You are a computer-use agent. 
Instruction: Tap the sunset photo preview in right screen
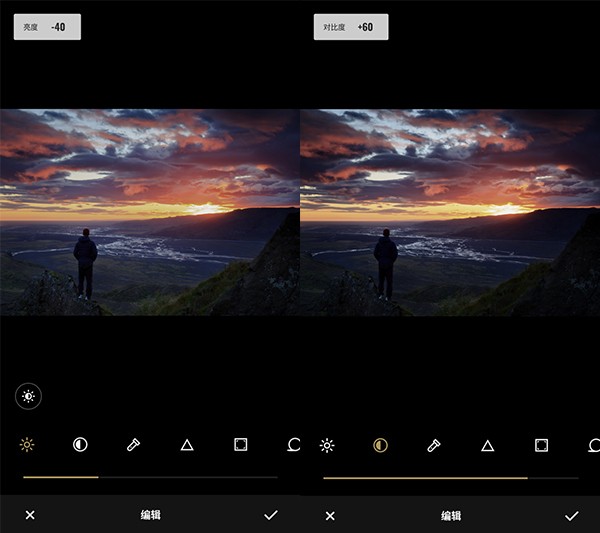[450, 212]
